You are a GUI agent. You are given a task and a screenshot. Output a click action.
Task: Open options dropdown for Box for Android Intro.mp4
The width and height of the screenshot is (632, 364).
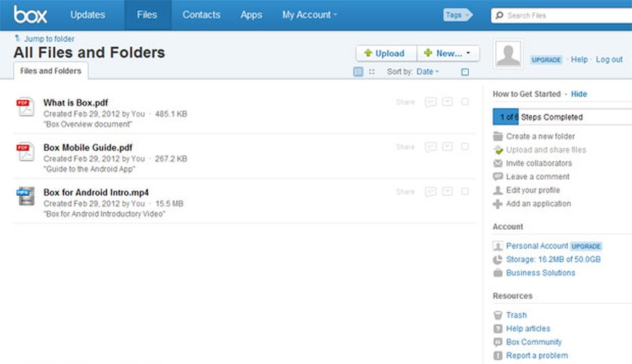[448, 191]
